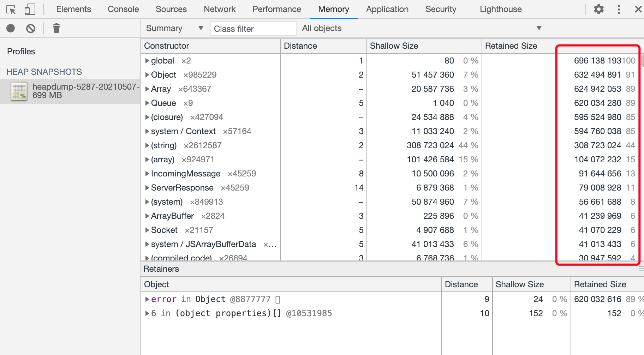644x355 pixels.
Task: Select the heapdump-5287-20210507 snapshot entry
Action: click(x=70, y=91)
